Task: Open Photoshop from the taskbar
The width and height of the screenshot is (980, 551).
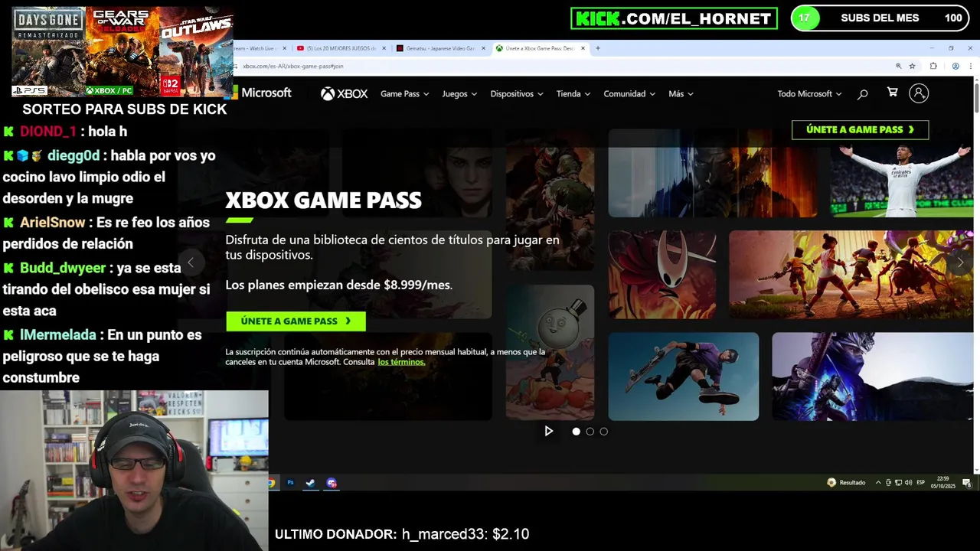Action: coord(290,483)
